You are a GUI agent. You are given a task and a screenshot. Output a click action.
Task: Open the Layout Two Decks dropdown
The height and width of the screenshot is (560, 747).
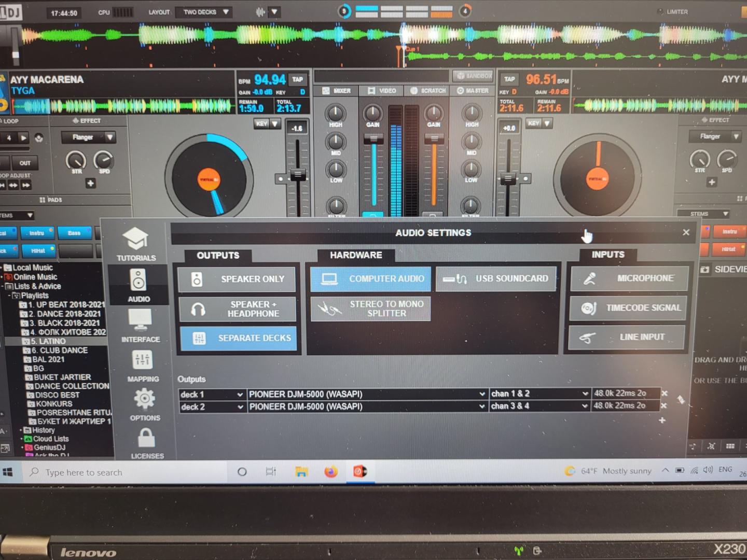203,12
